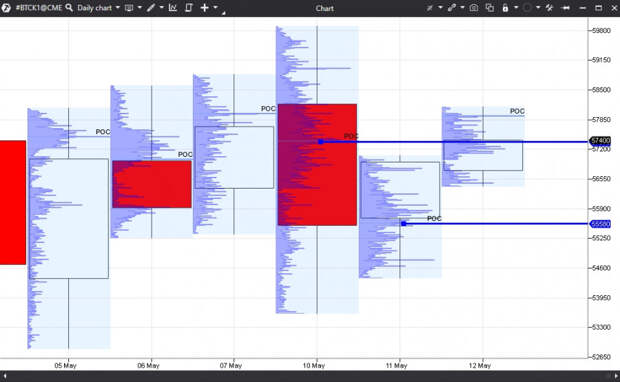Click the POC label of the 06 May profile
This screenshot has height=382, width=620.
click(x=185, y=154)
